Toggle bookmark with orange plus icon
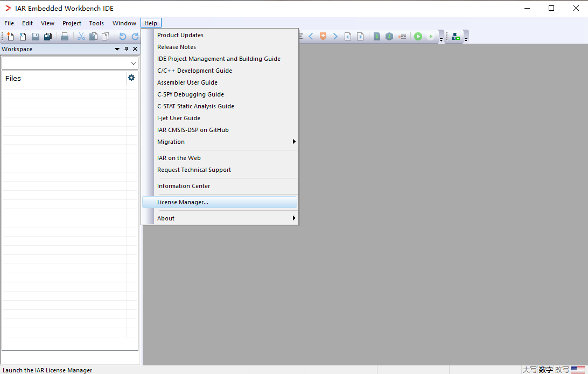Screen dimensions: 588x374 pos(323,37)
